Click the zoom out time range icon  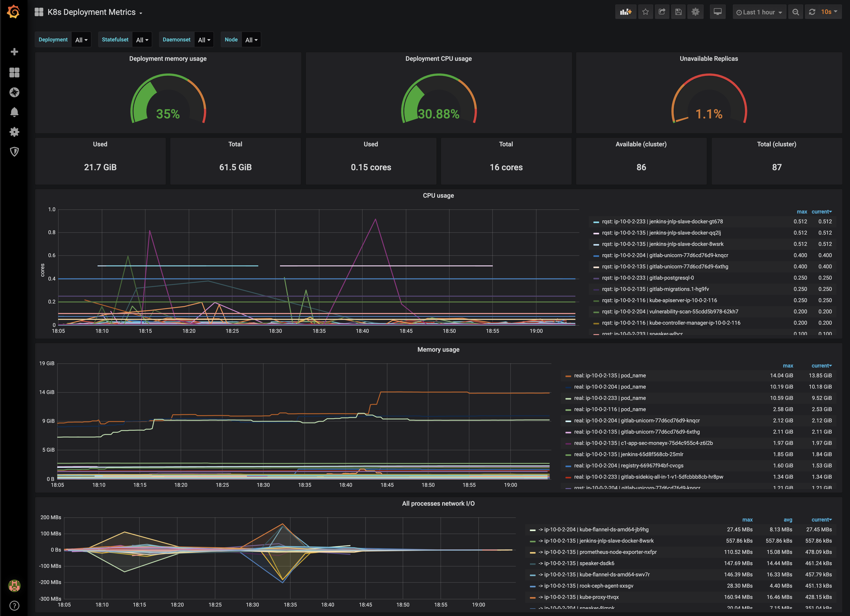[795, 12]
